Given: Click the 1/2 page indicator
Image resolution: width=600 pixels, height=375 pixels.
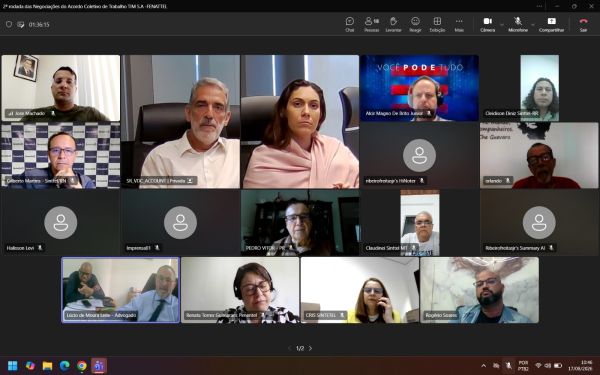Looking at the screenshot, I should tap(300, 348).
